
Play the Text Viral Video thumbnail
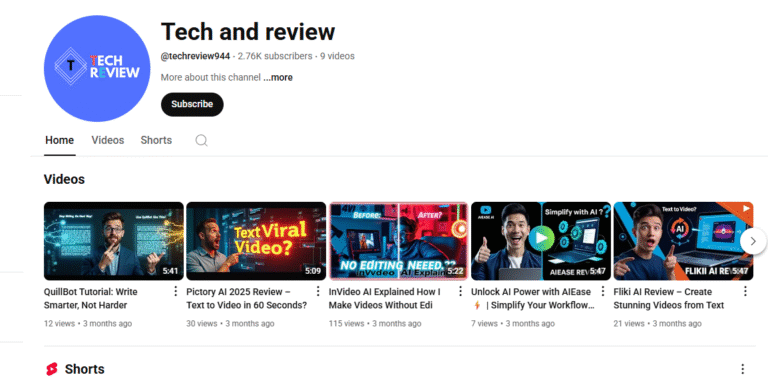tap(256, 241)
